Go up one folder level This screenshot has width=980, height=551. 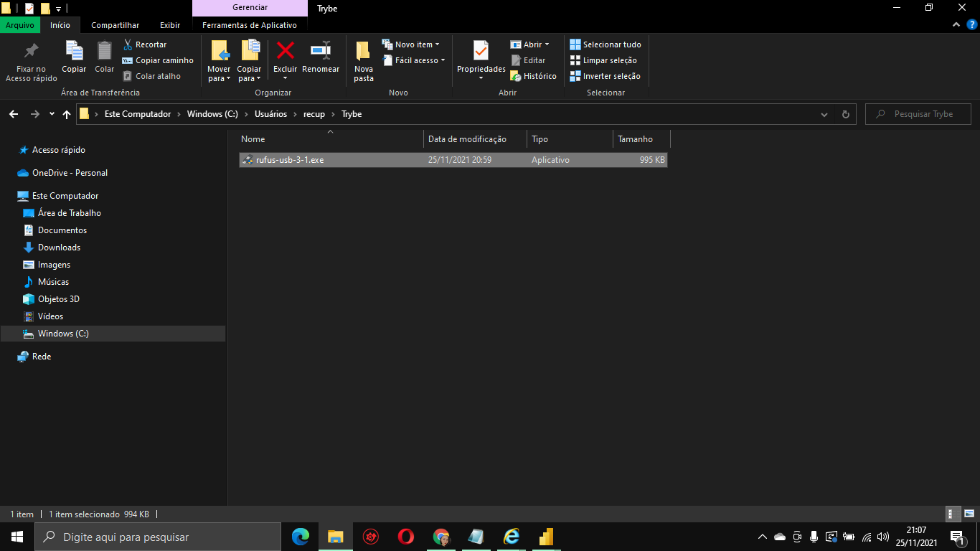point(67,114)
